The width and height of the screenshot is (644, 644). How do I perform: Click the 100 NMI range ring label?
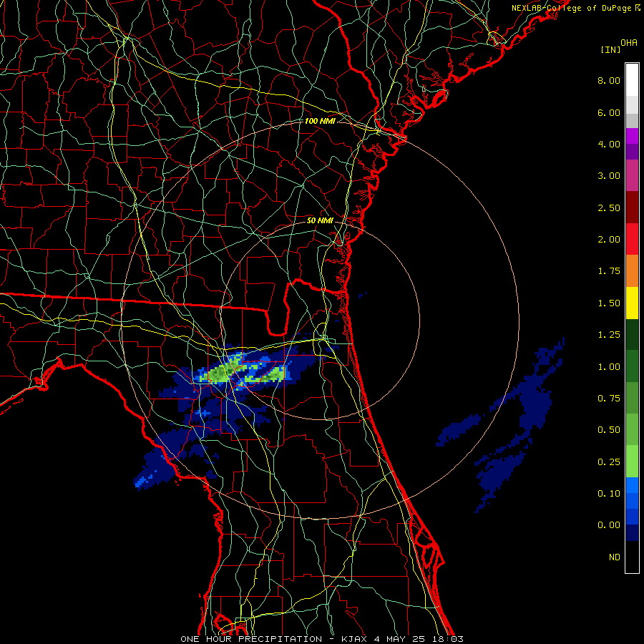coord(320,121)
